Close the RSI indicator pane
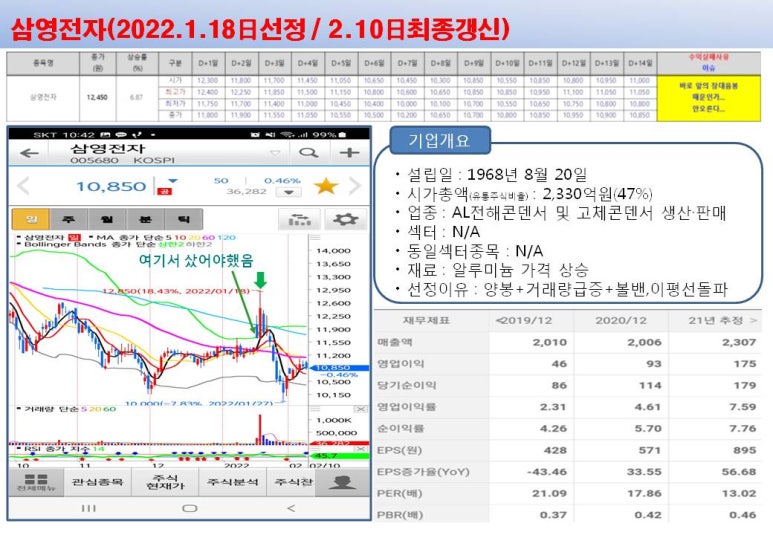Viewport: 773px width, 535px height. click(361, 449)
